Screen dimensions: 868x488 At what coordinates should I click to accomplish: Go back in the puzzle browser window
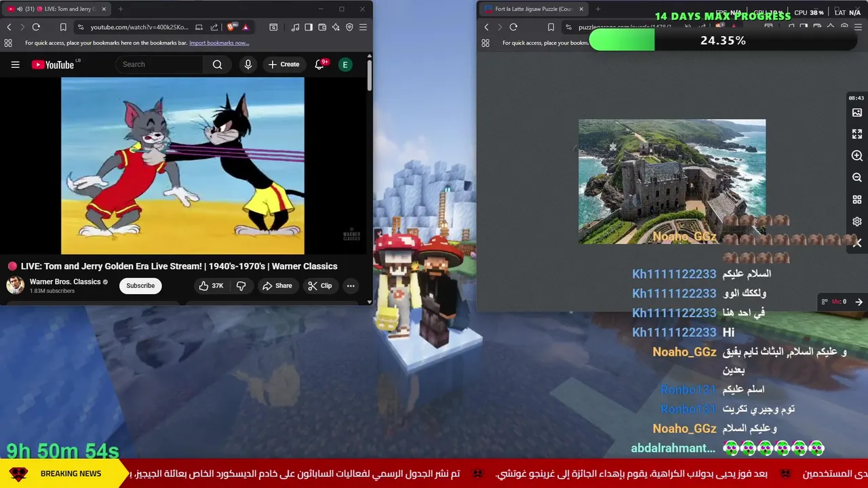pos(486,27)
